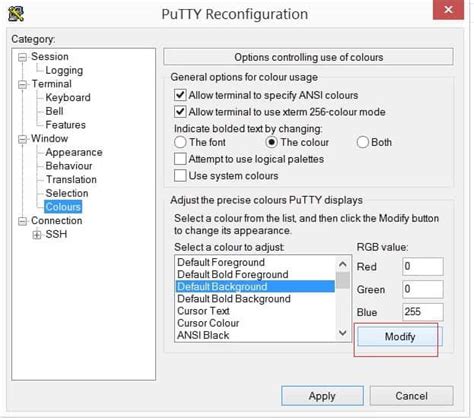The image size is (474, 420).
Task: Click the Modify colour button
Action: click(x=399, y=337)
